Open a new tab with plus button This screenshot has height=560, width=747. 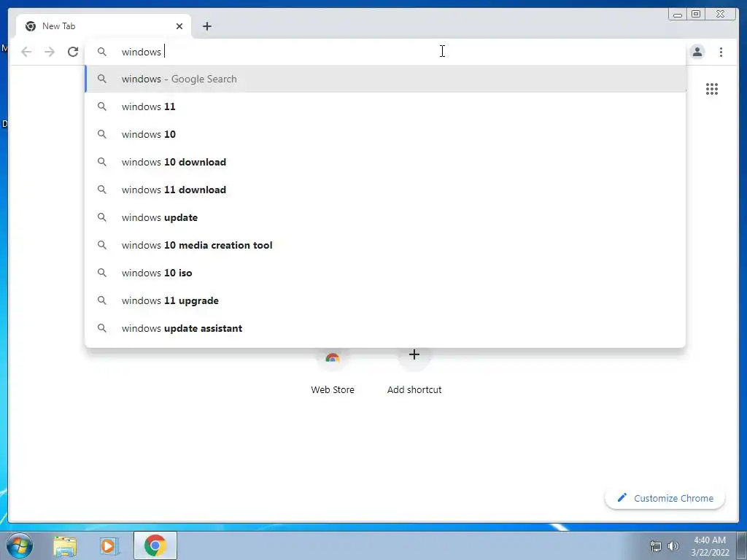tap(206, 26)
